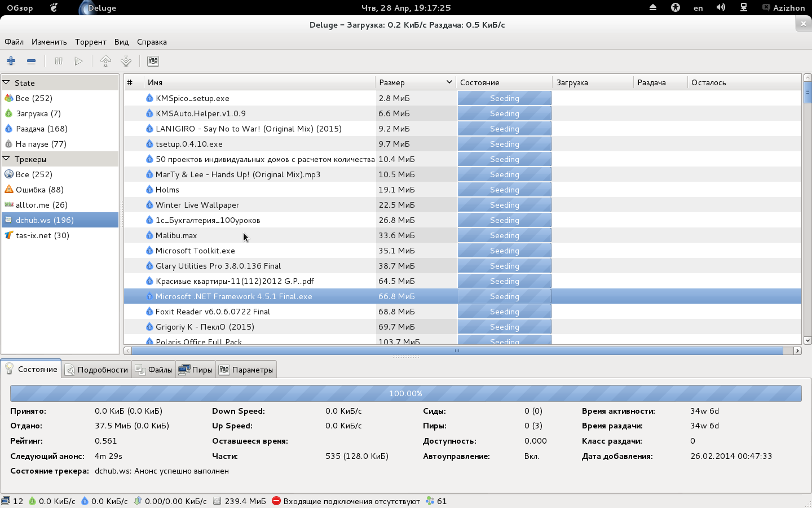Move torrent down in queue
This screenshot has width=812, height=508.
tap(126, 61)
